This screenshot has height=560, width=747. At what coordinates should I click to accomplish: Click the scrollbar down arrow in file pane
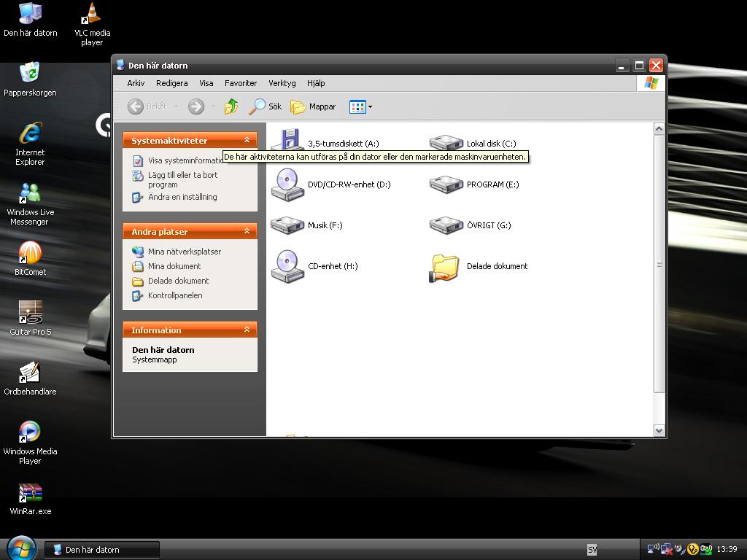pyautogui.click(x=659, y=430)
